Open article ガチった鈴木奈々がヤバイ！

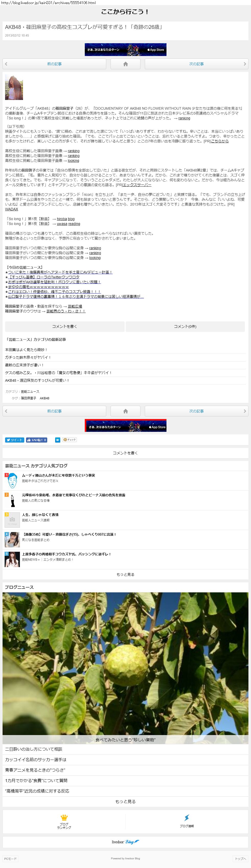click(126, 357)
